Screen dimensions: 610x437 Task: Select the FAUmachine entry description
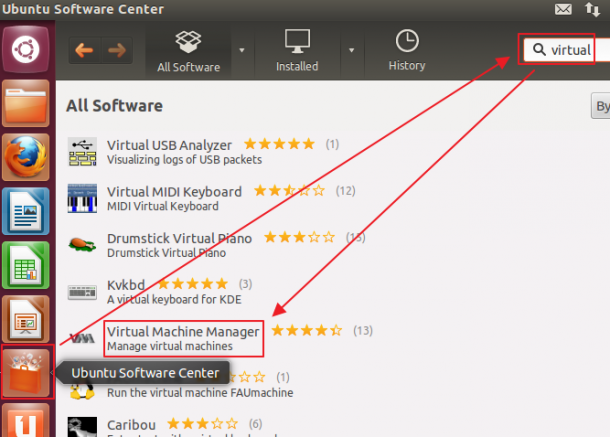pos(200,393)
